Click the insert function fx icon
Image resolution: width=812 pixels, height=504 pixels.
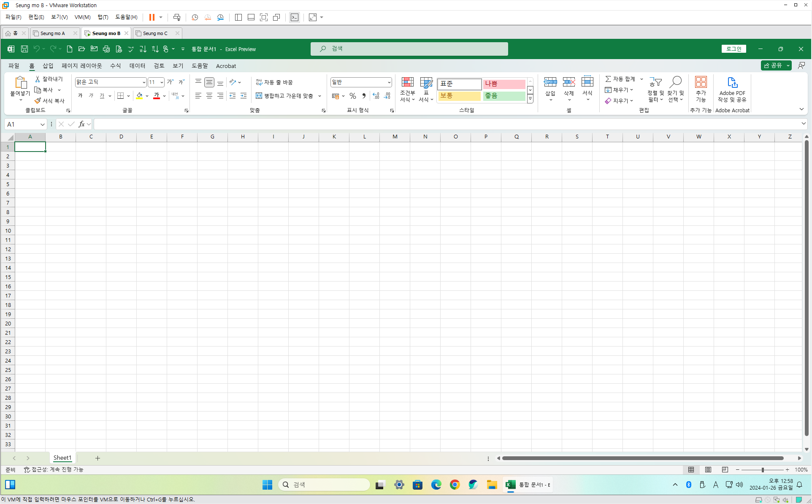point(81,124)
